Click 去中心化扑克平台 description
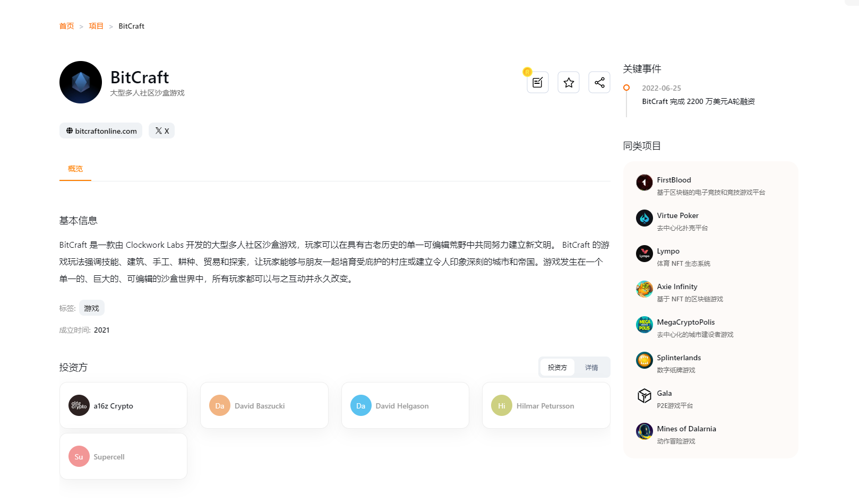 (682, 228)
